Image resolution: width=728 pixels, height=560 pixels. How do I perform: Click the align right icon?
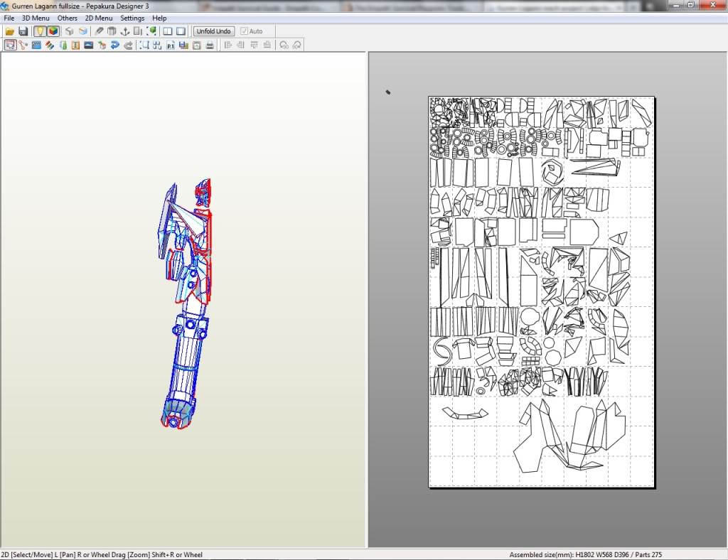pyautogui.click(x=240, y=45)
